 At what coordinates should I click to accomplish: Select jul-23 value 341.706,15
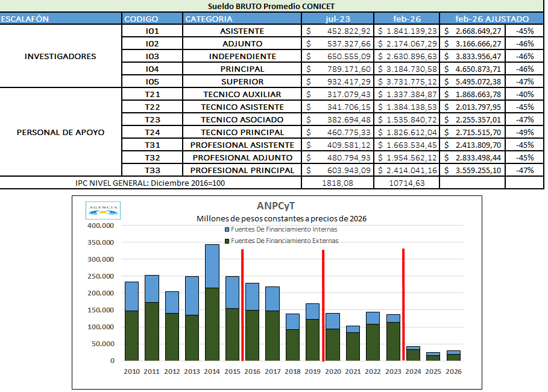[x=338, y=107]
